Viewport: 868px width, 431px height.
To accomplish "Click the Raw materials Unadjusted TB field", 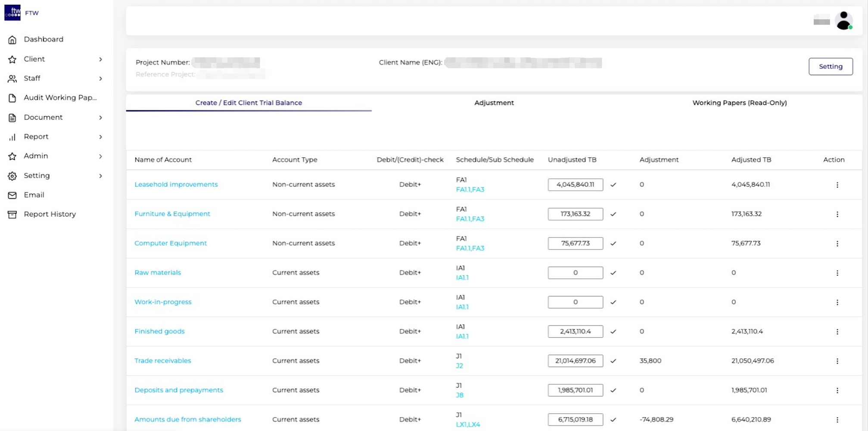I will pyautogui.click(x=575, y=273).
